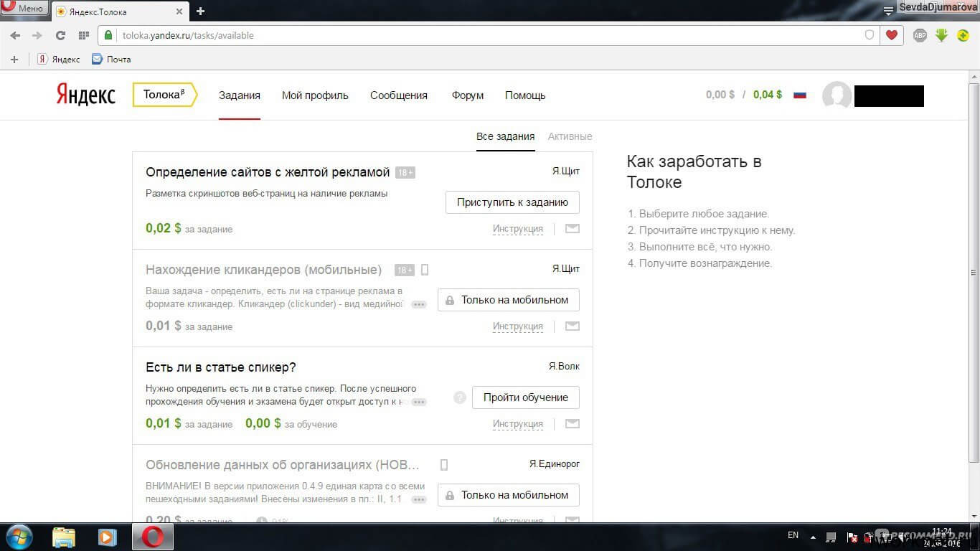Viewport: 980px width, 551px height.
Task: Click the envelope icon for кликандеров task
Action: pos(572,326)
